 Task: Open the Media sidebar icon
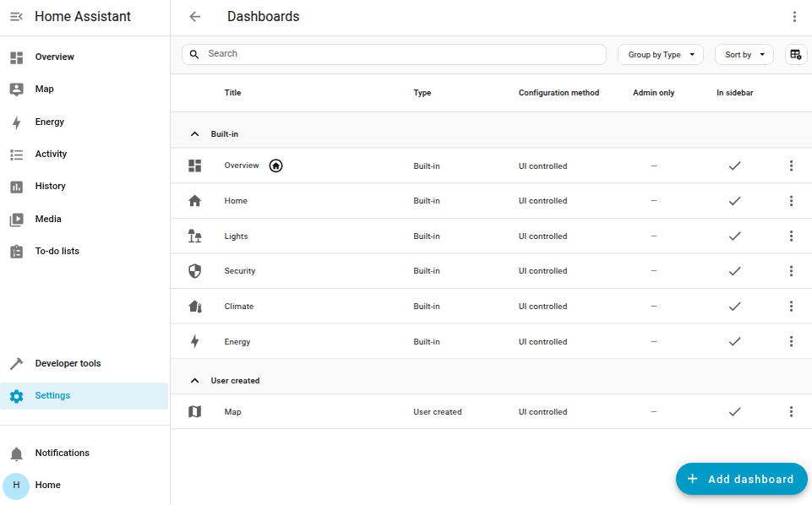coord(16,218)
